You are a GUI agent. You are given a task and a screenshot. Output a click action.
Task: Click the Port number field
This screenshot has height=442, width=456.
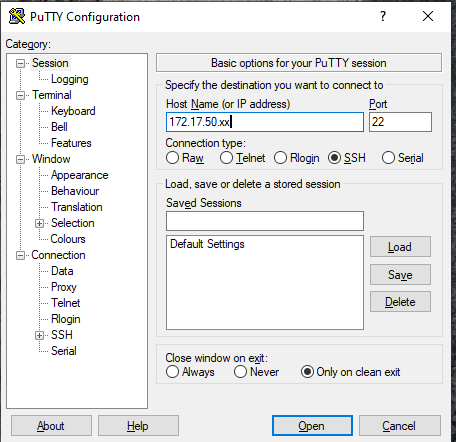[400, 122]
